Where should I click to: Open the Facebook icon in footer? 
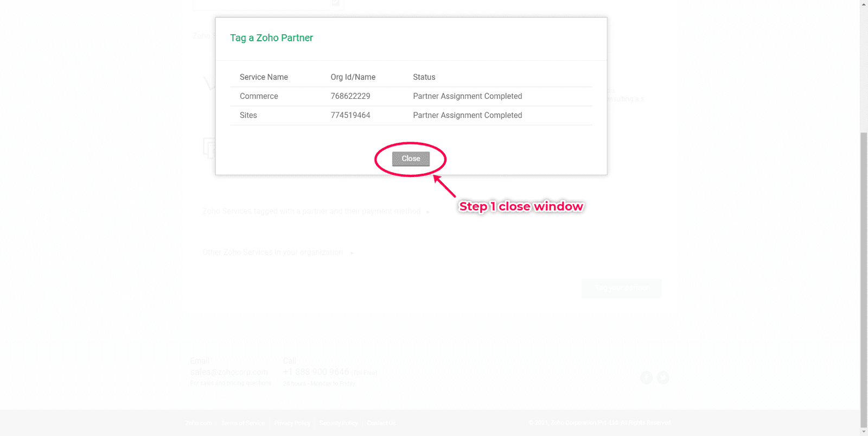click(x=646, y=377)
